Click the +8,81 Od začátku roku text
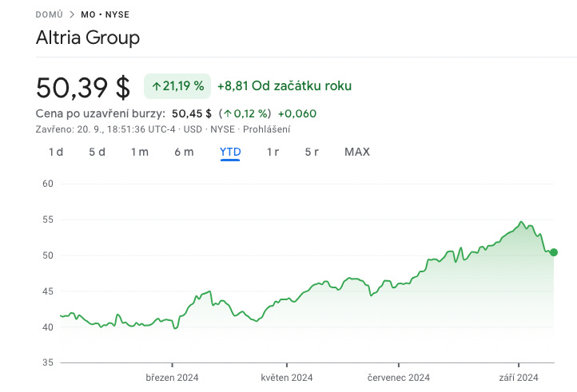 pos(285,86)
